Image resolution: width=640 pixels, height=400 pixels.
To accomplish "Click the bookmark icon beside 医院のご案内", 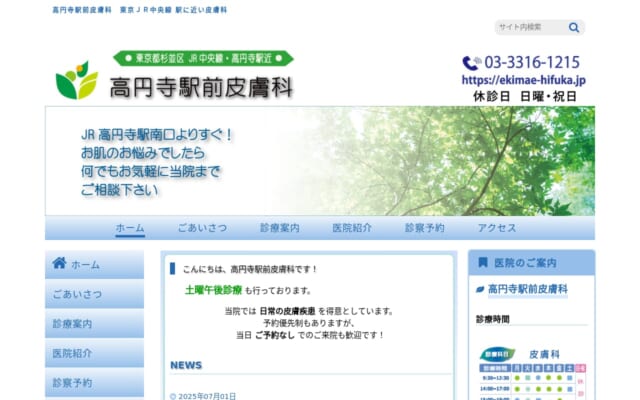I will coord(482,262).
